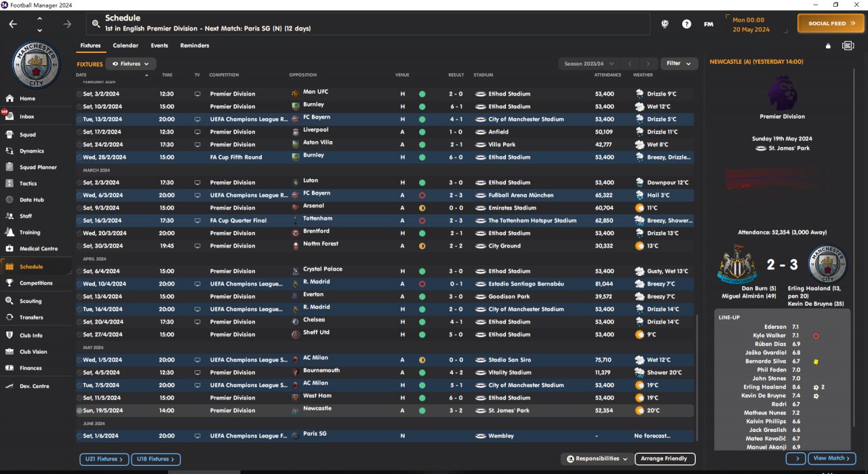This screenshot has width=868, height=474.
Task: Select the Newcastle fixture row marker
Action: 79,410
